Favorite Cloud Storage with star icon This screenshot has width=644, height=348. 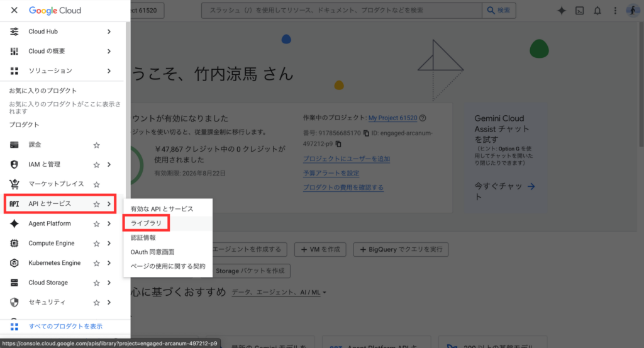point(96,283)
